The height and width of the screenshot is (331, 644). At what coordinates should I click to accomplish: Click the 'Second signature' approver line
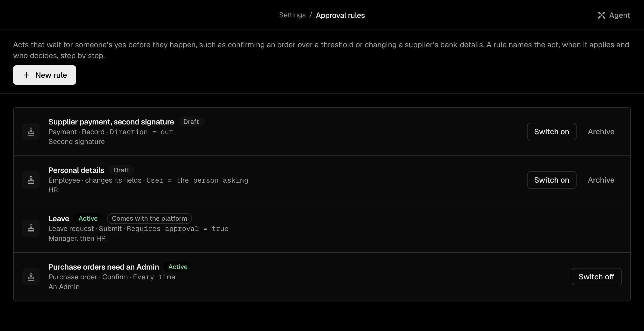coord(76,142)
